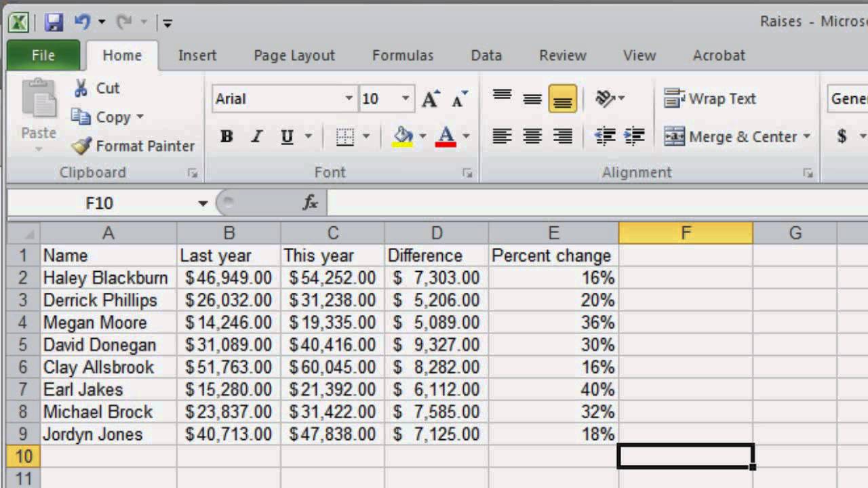Viewport: 868px width, 488px height.
Task: Click the Insert Function fx icon
Action: pyautogui.click(x=310, y=202)
